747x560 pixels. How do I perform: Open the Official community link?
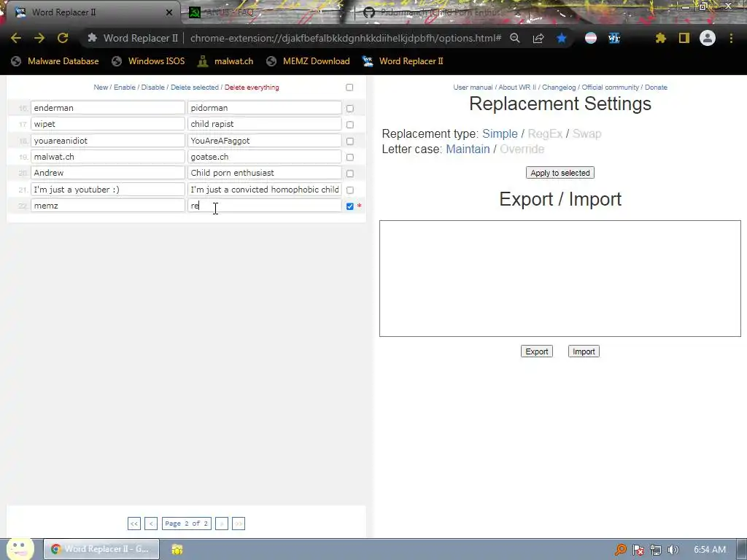tap(611, 87)
